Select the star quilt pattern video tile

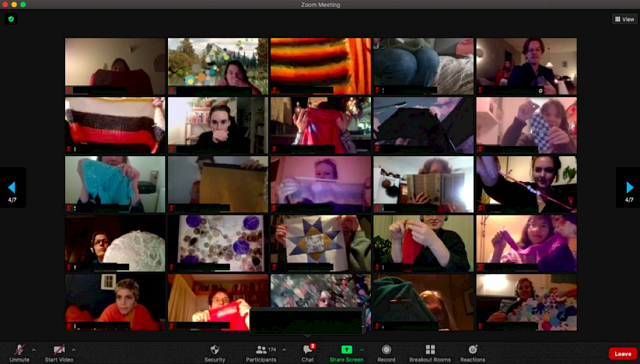(320, 243)
